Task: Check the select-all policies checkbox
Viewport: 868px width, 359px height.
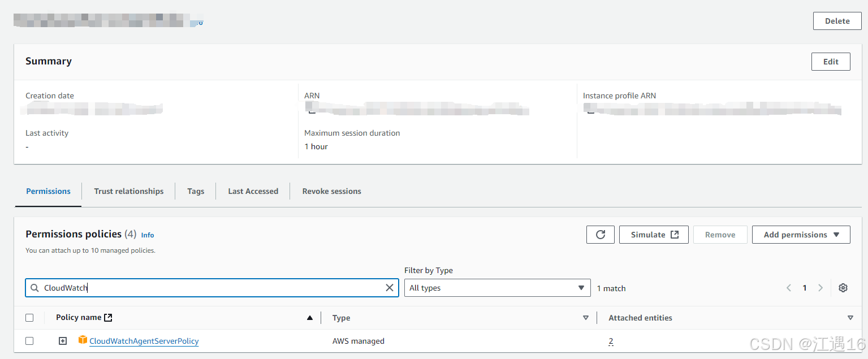Action: pyautogui.click(x=29, y=317)
